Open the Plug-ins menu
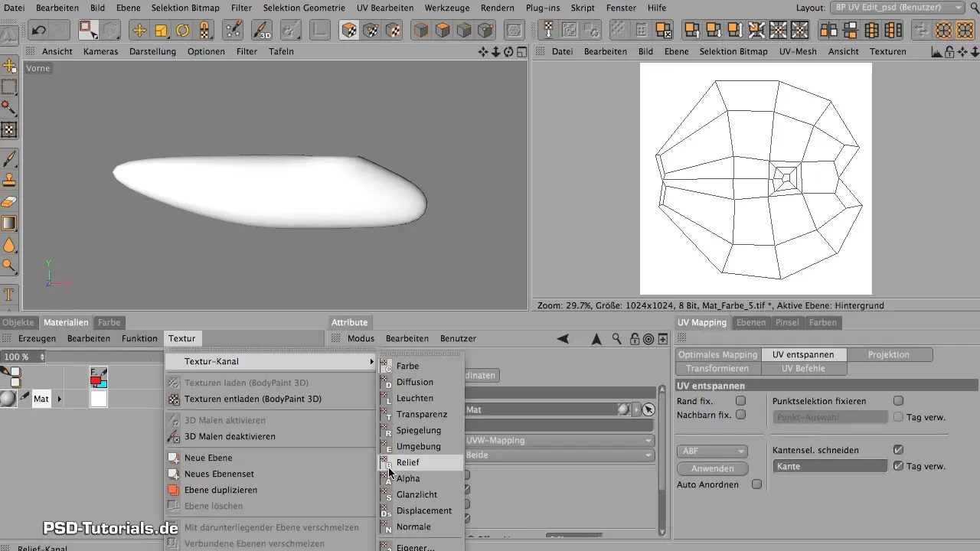The image size is (980, 551). tap(543, 8)
